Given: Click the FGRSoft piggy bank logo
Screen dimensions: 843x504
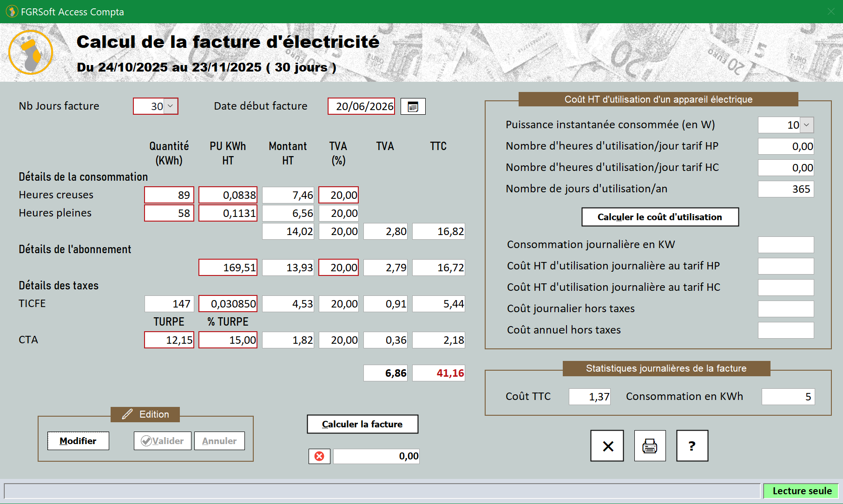Looking at the screenshot, I should pos(31,52).
